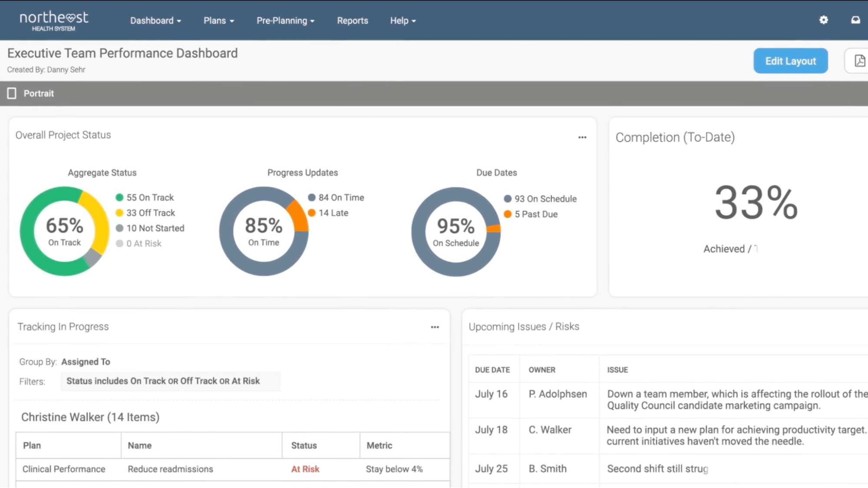This screenshot has height=488, width=868.
Task: Click the 84 On Time legend marker
Action: coord(312,197)
